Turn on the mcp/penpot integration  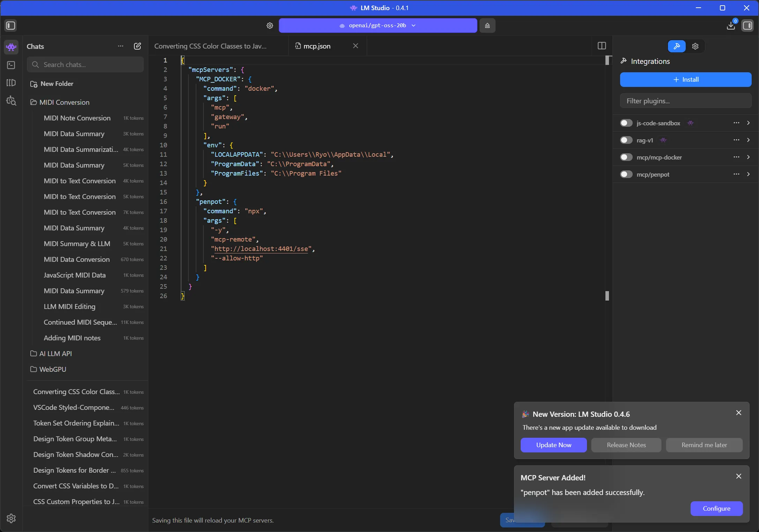(x=626, y=174)
